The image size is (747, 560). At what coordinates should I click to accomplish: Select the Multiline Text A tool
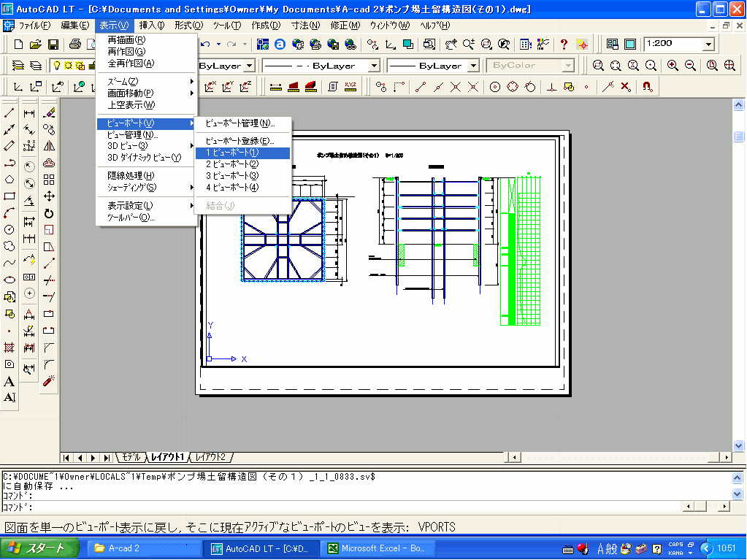9,381
